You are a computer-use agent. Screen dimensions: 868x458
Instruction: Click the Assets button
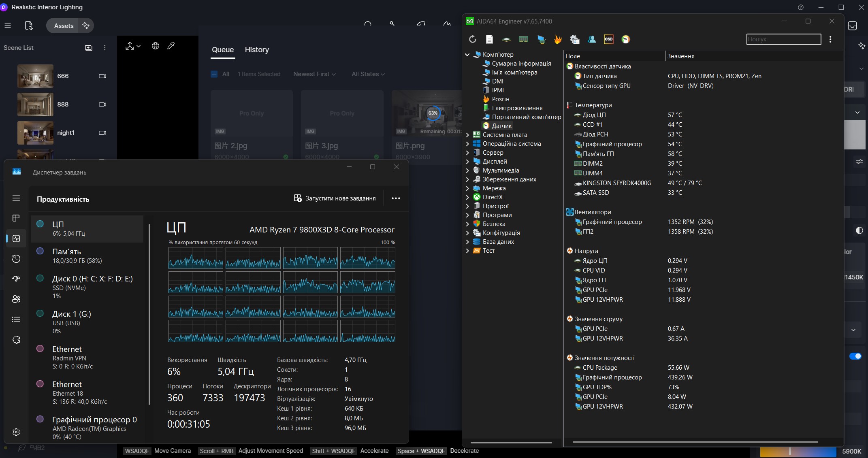(x=64, y=26)
